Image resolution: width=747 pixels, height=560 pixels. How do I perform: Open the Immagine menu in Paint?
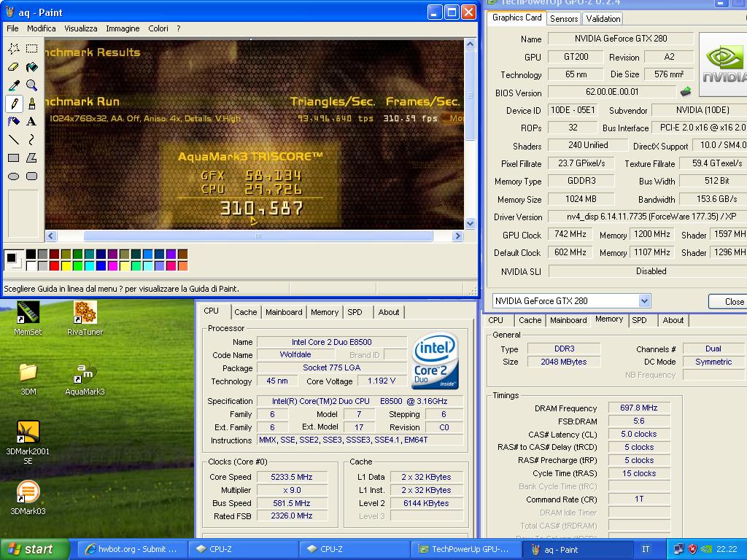(123, 28)
